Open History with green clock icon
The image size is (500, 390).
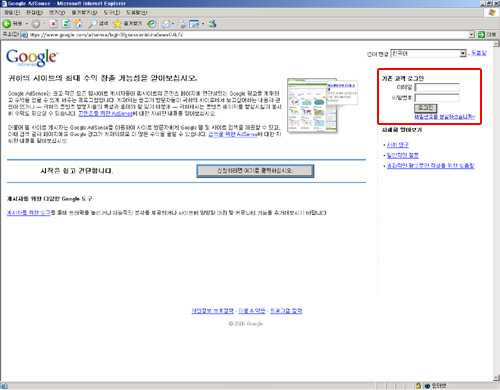tap(152, 24)
